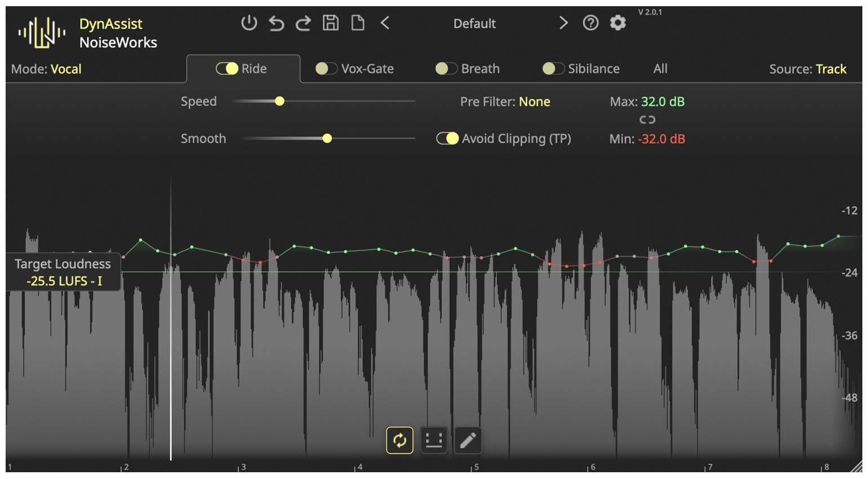
Task: Open the help question mark icon
Action: click(x=590, y=23)
